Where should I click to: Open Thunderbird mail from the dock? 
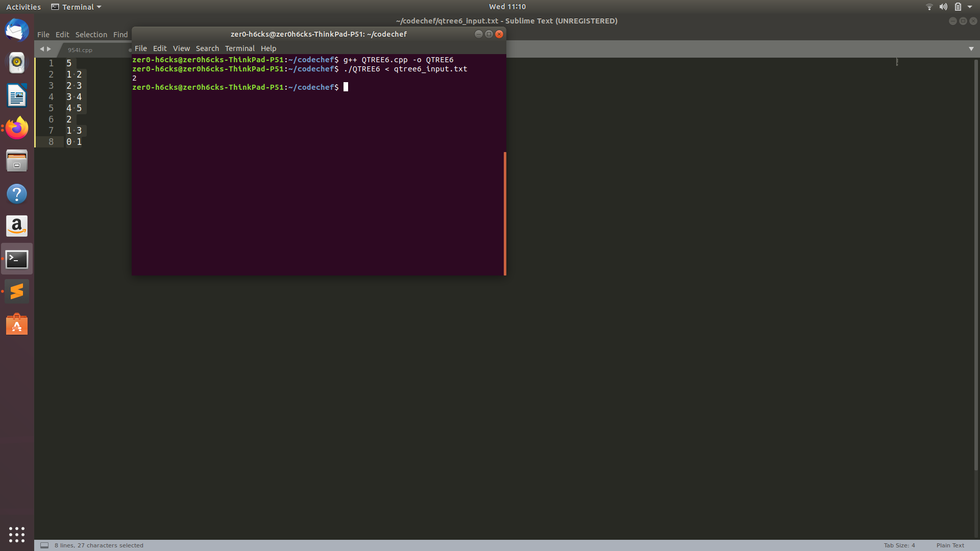point(17,30)
